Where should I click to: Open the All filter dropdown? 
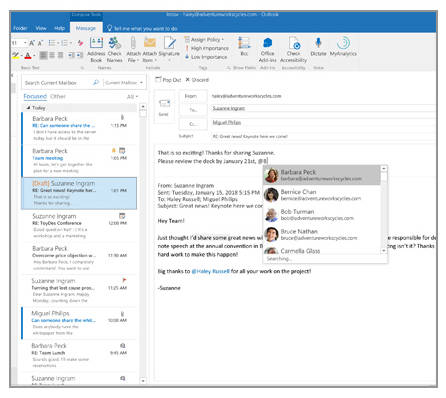(x=132, y=97)
